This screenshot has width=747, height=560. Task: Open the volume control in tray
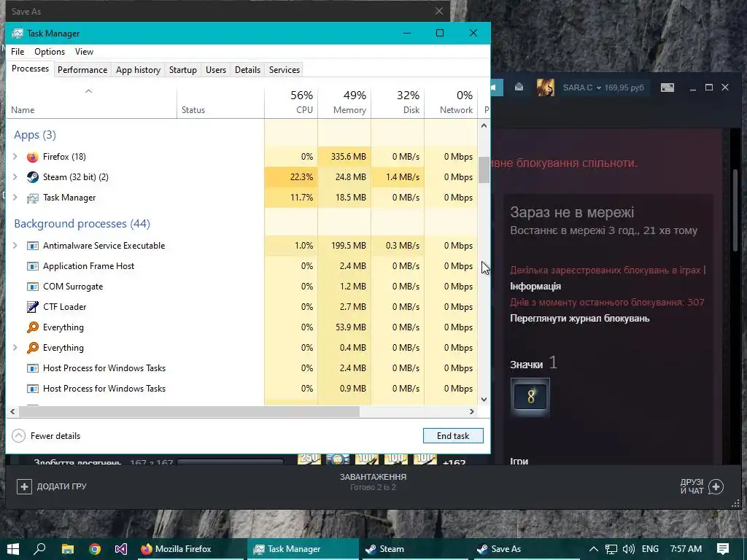628,549
